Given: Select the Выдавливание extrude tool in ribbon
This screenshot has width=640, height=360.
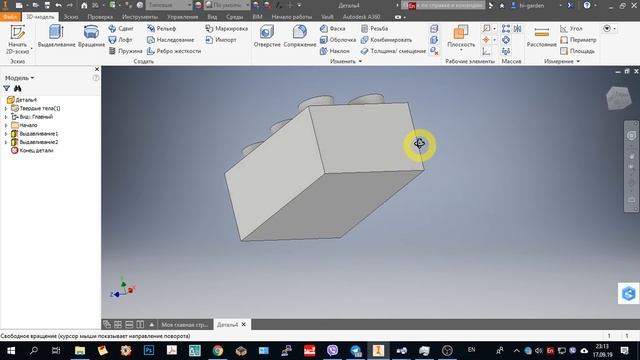Looking at the screenshot, I should (57, 36).
